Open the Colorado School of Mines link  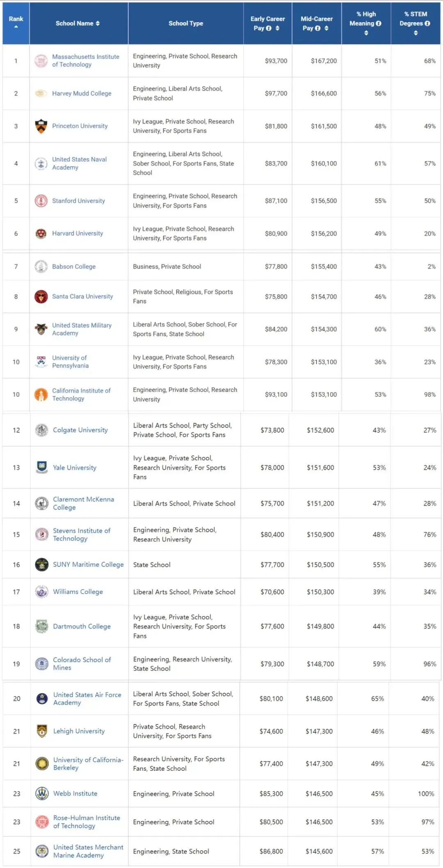click(x=82, y=663)
